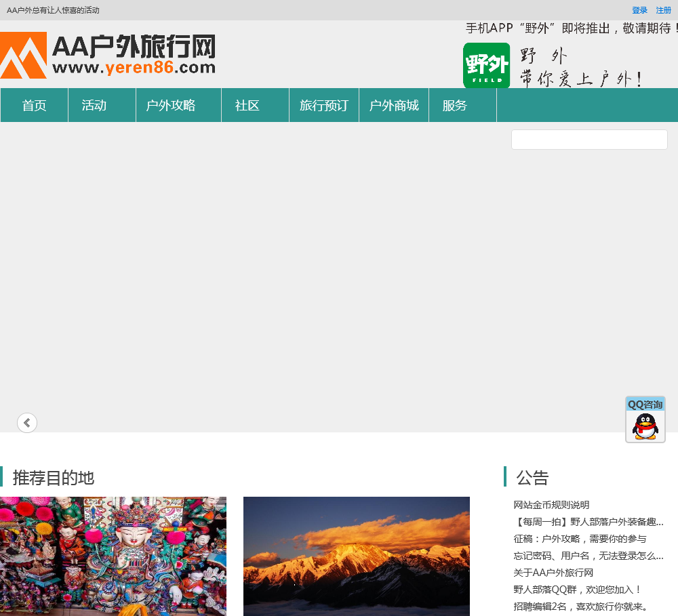Viewport: 678px width, 616px height.
Task: Open 野人部落QQ群，欢迎您加入！ announcement
Action: coord(578,590)
